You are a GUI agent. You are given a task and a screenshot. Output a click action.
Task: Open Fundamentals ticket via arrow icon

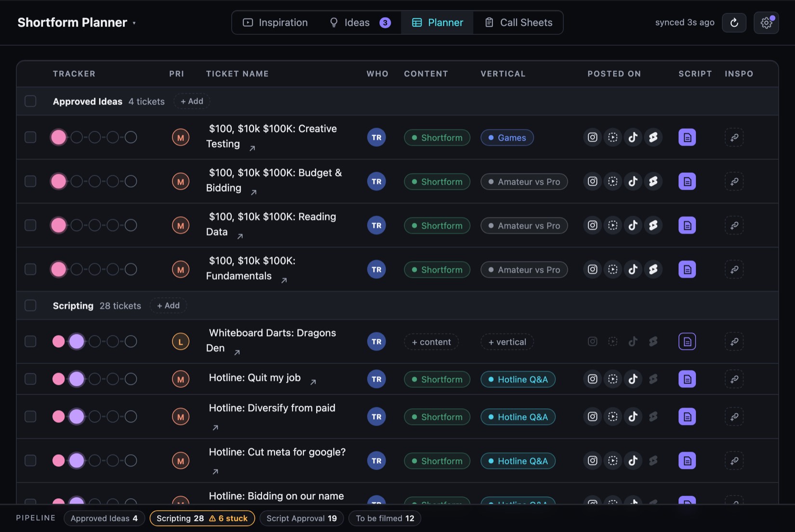click(284, 280)
